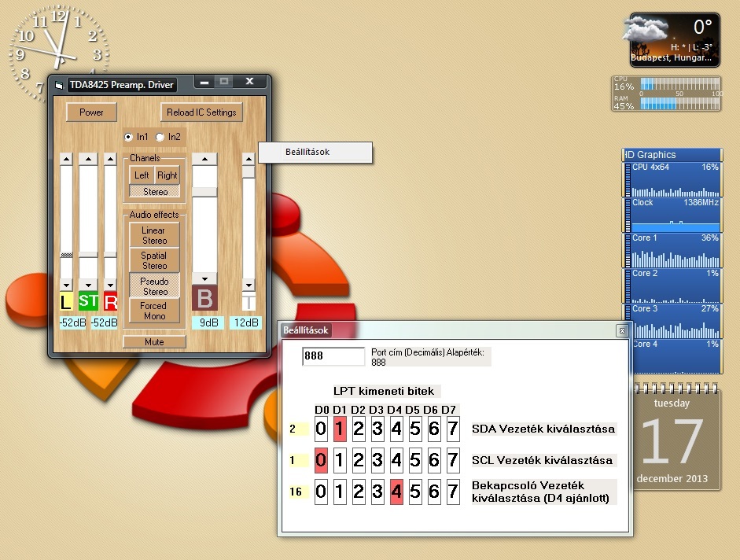Focus the port address field showing 888
This screenshot has width=740, height=560.
(x=333, y=356)
